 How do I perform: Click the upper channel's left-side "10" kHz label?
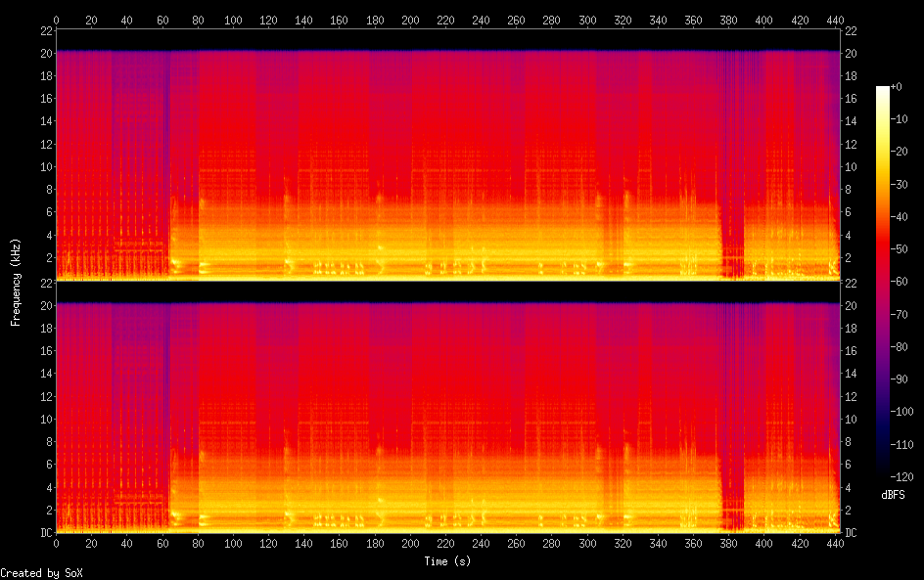(x=43, y=166)
